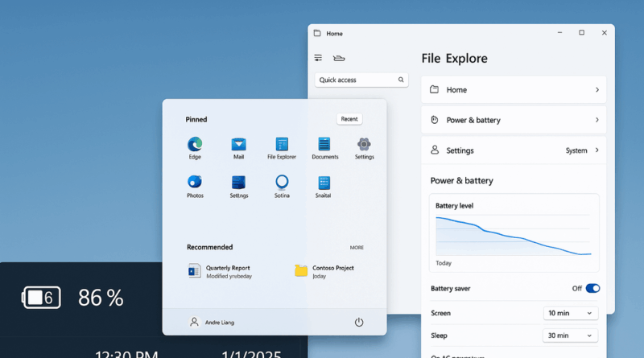Click inside the Quick access search box
The image size is (644, 358).
click(x=361, y=80)
